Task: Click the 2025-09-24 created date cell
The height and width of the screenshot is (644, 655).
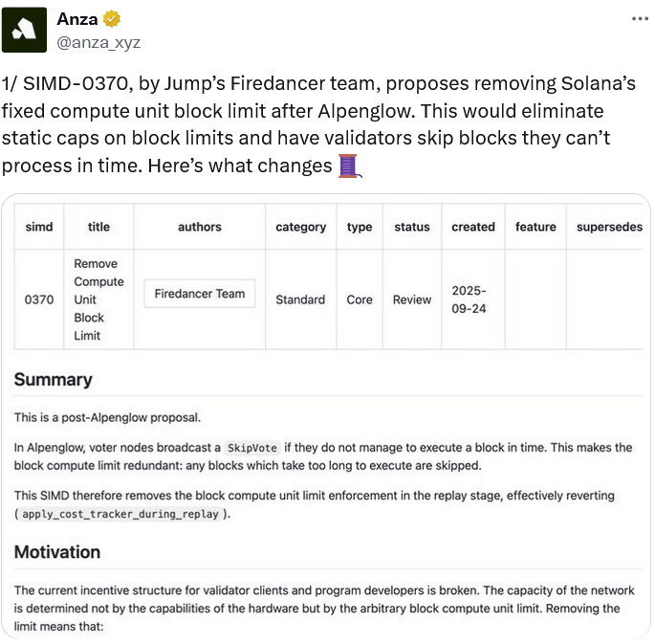Action: [x=469, y=300]
